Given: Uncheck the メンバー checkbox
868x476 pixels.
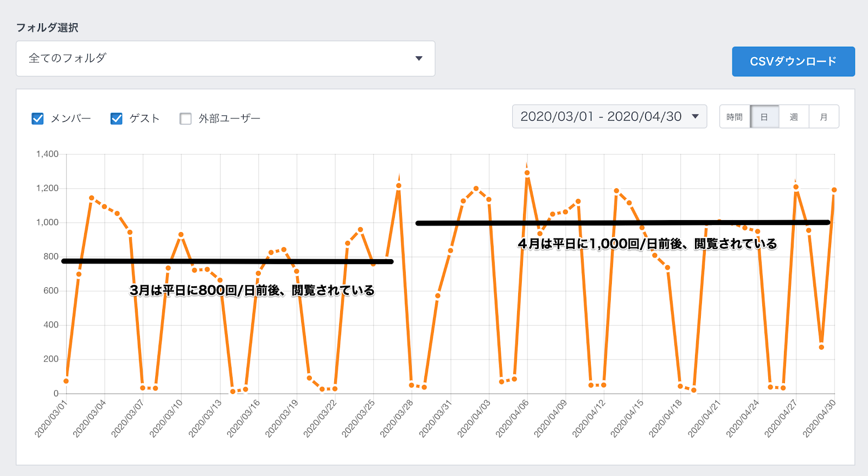Looking at the screenshot, I should 37,118.
